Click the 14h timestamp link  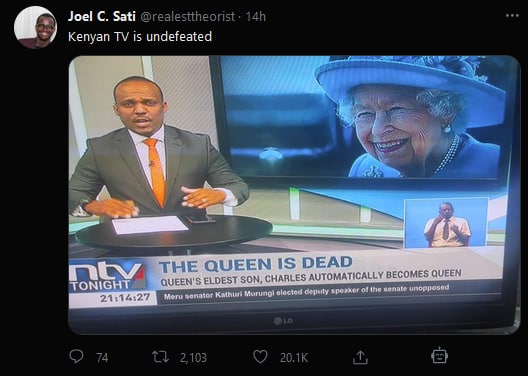[256, 16]
